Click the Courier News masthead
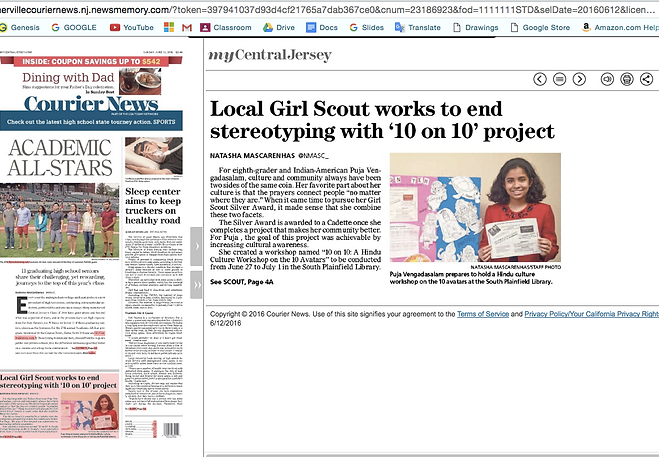This screenshot has height=457, width=659. click(x=91, y=104)
